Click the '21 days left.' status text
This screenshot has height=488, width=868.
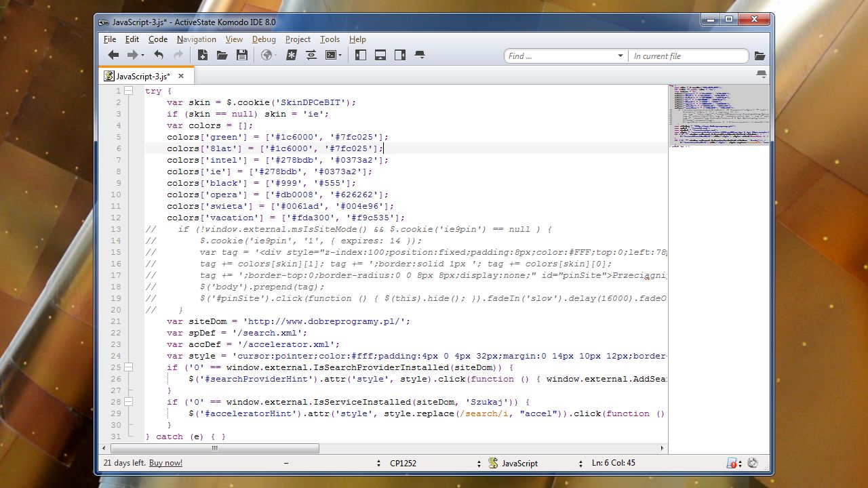124,463
